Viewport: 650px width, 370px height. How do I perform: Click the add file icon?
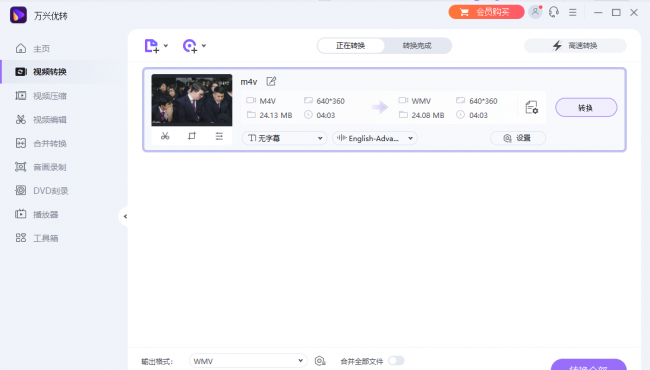point(151,46)
